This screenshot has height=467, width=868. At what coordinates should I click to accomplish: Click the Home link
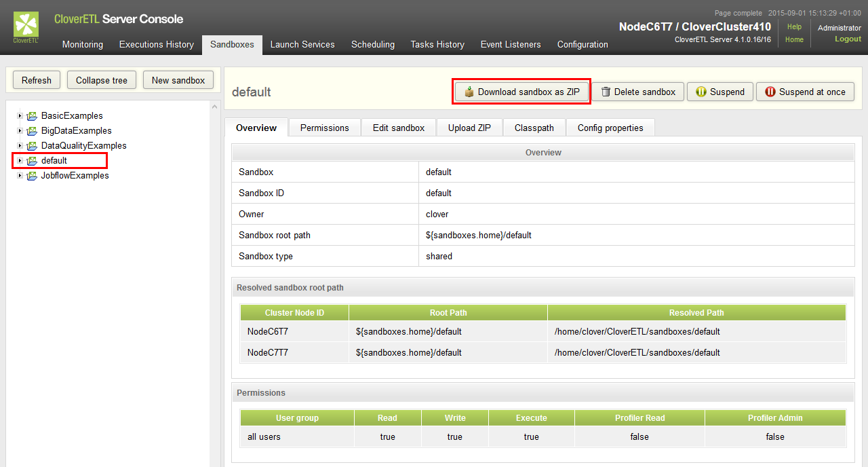point(794,39)
